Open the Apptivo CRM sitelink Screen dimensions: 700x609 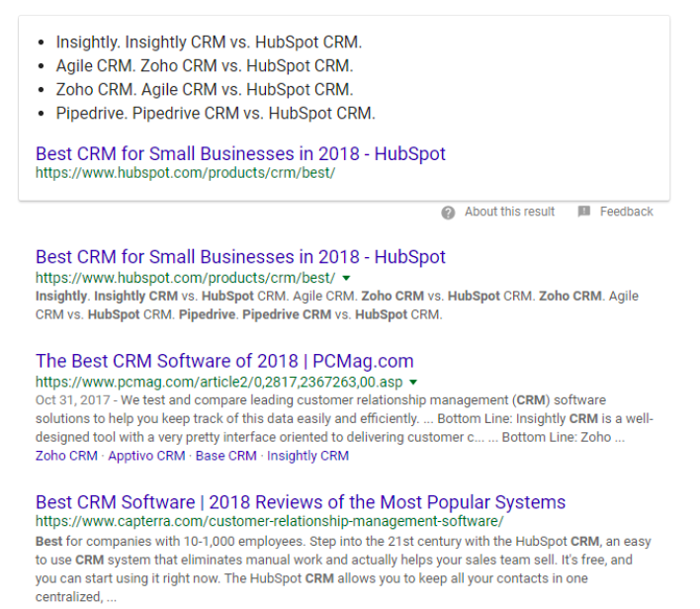click(146, 456)
